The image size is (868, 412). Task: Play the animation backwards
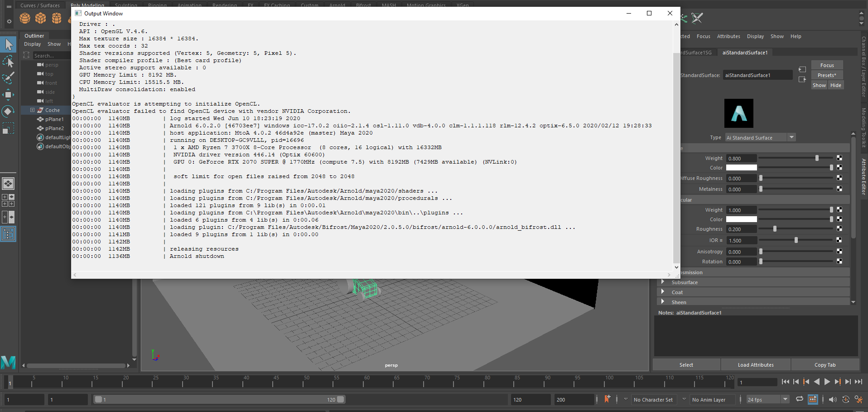pos(817,382)
